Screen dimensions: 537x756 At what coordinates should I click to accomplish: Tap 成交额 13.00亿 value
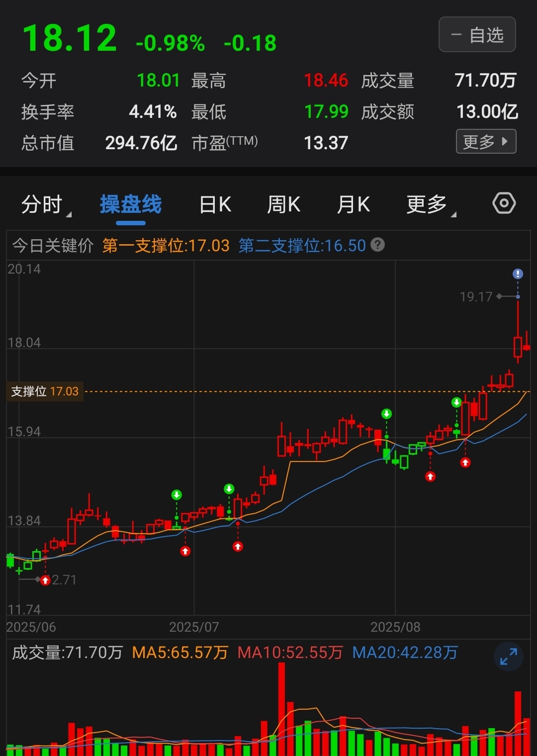(487, 112)
